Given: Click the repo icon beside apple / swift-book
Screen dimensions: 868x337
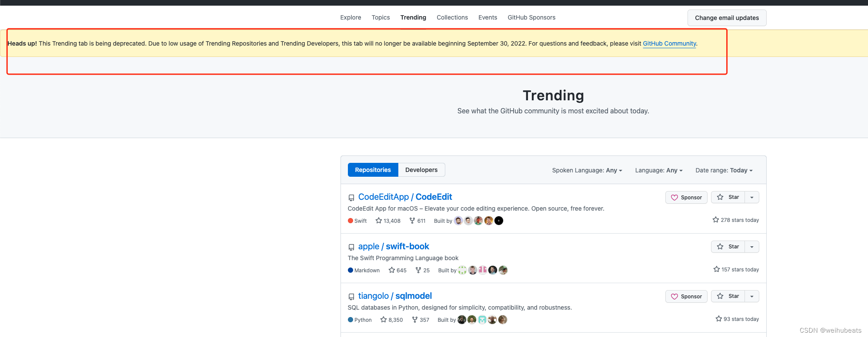Looking at the screenshot, I should pos(351,247).
